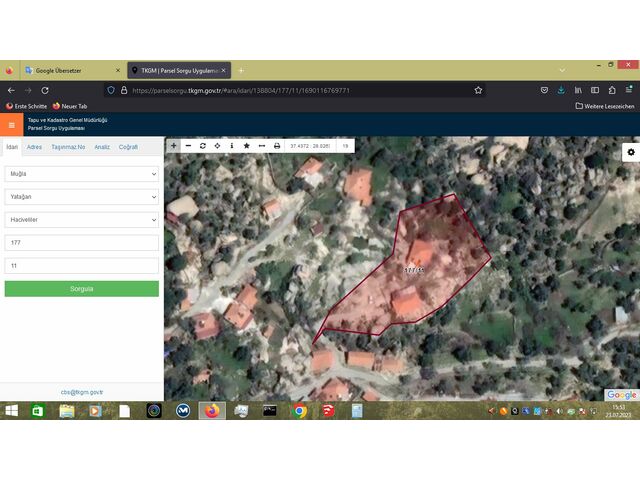Screen dimensions: 640x480
Task: Switch to the Analiz tab
Action: pos(102,147)
